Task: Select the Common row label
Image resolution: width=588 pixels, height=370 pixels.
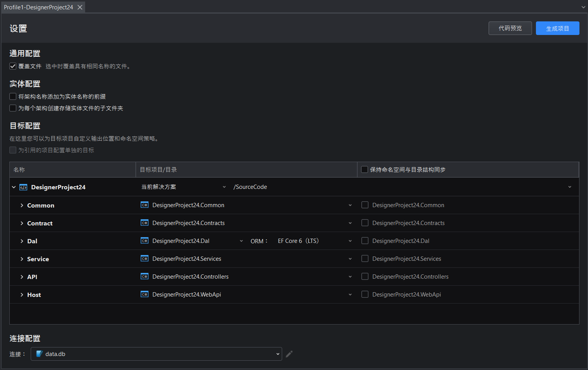Action: coord(41,205)
